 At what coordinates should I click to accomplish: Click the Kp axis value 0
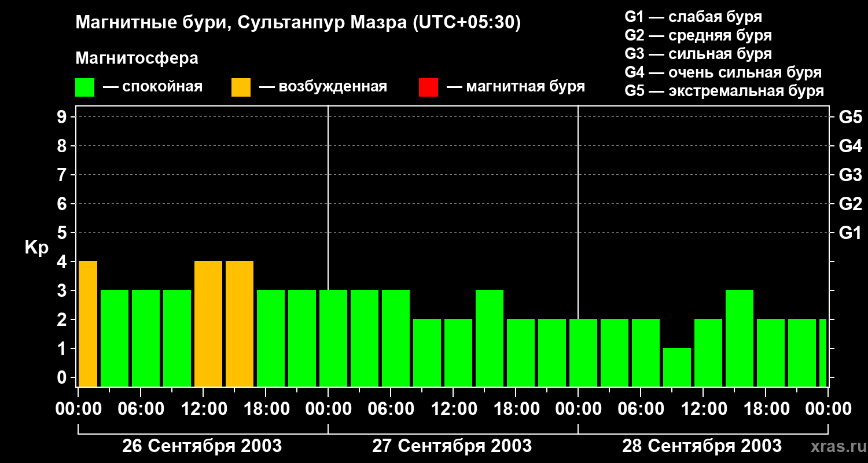coord(63,377)
